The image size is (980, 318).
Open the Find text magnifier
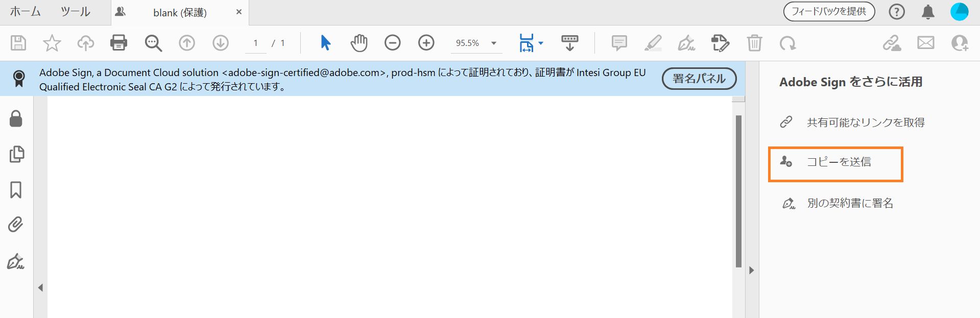click(153, 43)
